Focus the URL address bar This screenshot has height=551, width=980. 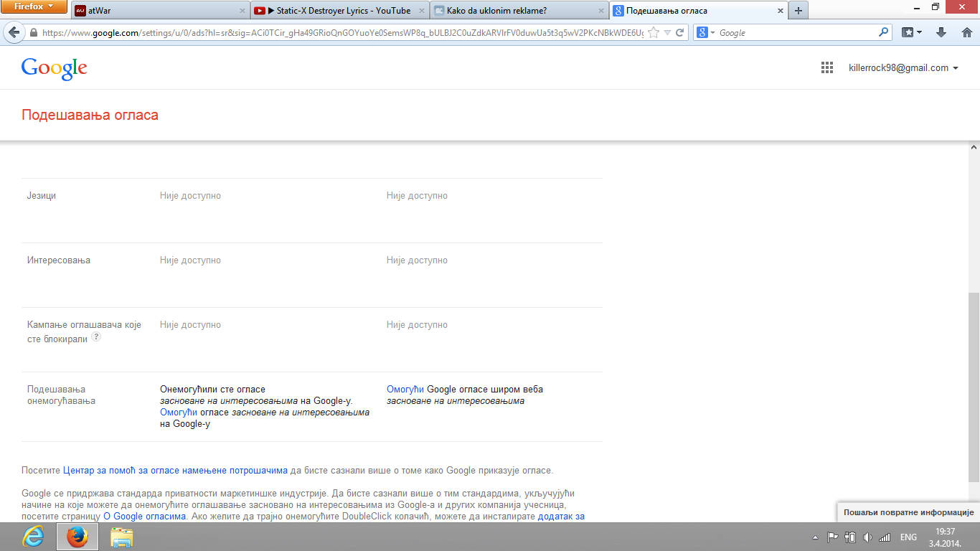[343, 33]
